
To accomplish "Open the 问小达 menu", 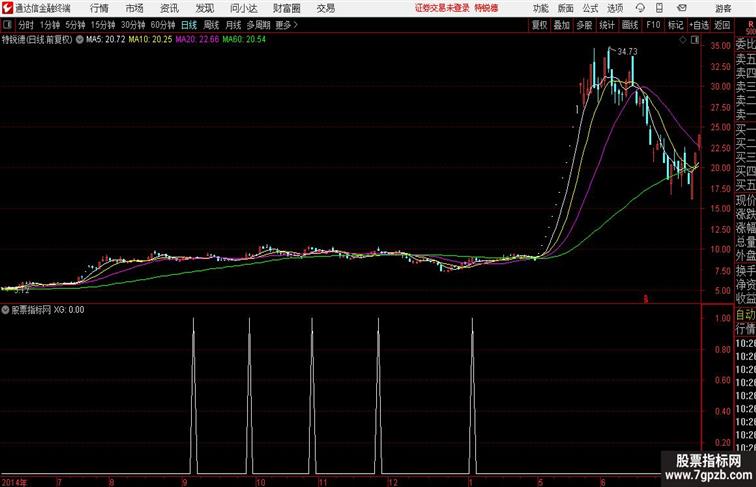I will 243,8.
